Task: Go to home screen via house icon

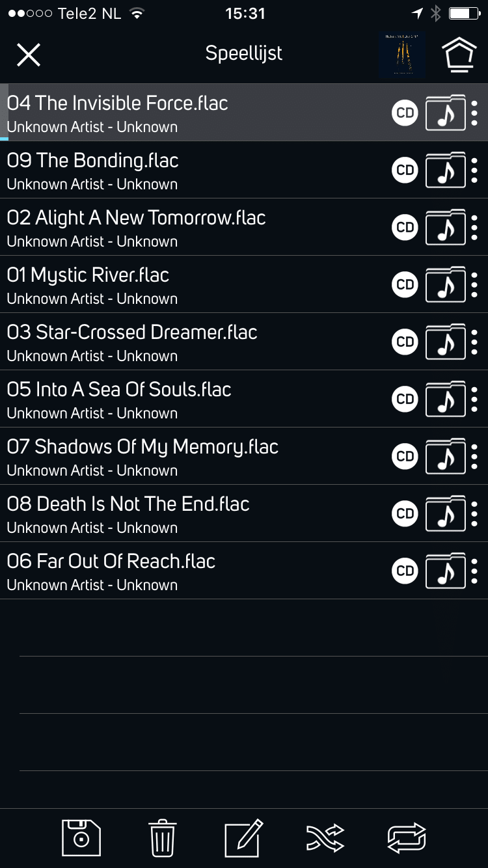Action: [459, 55]
